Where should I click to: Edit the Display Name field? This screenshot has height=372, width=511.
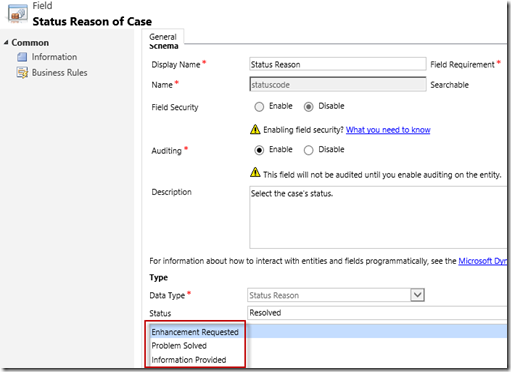pyautogui.click(x=338, y=64)
